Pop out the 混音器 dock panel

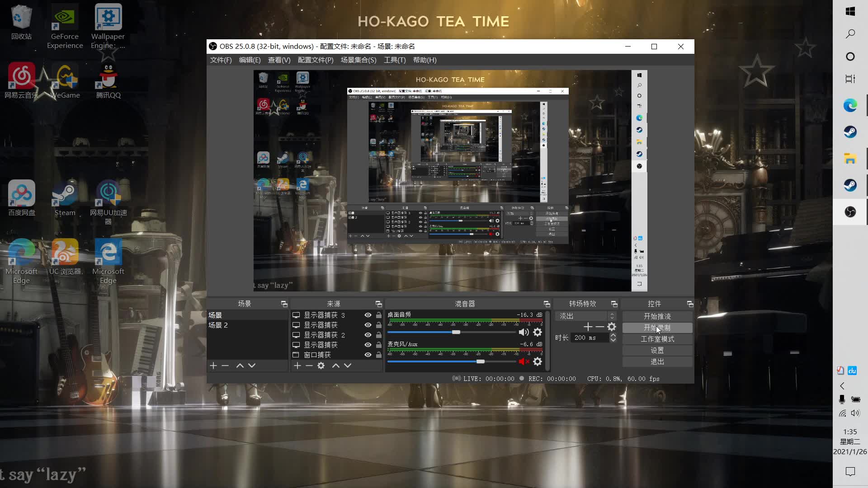coord(547,304)
